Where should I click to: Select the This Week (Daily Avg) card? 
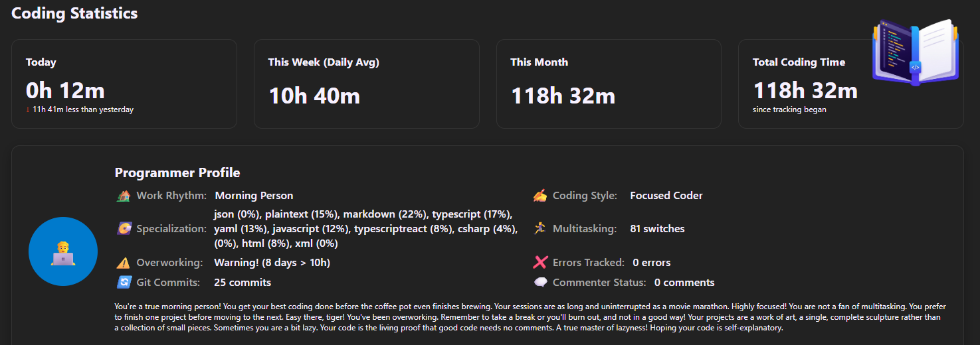[x=366, y=84]
